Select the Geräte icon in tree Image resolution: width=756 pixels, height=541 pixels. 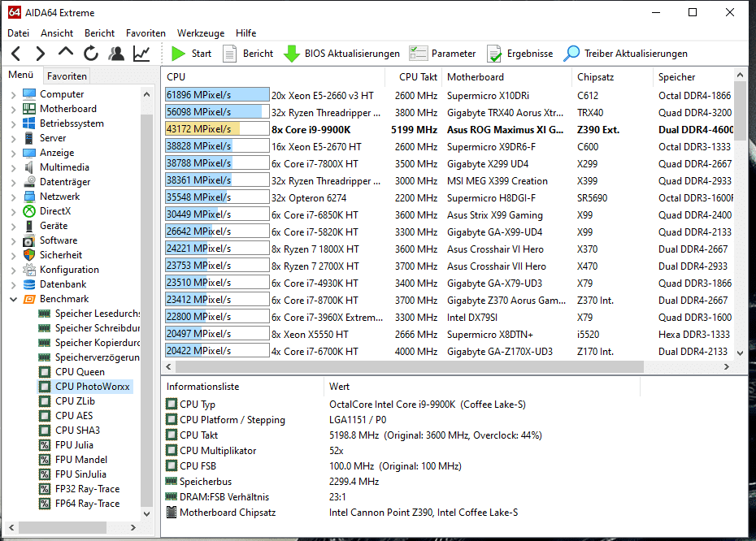(x=29, y=226)
